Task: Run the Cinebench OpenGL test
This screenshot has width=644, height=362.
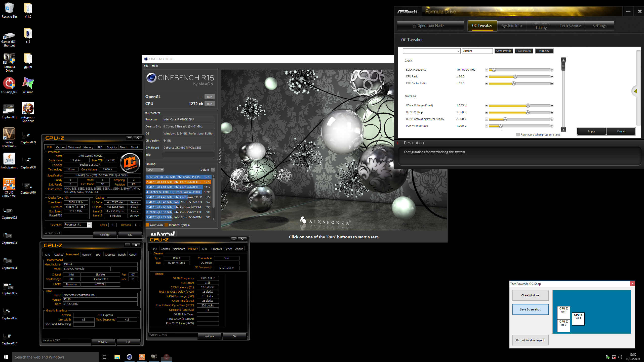Action: [210, 97]
